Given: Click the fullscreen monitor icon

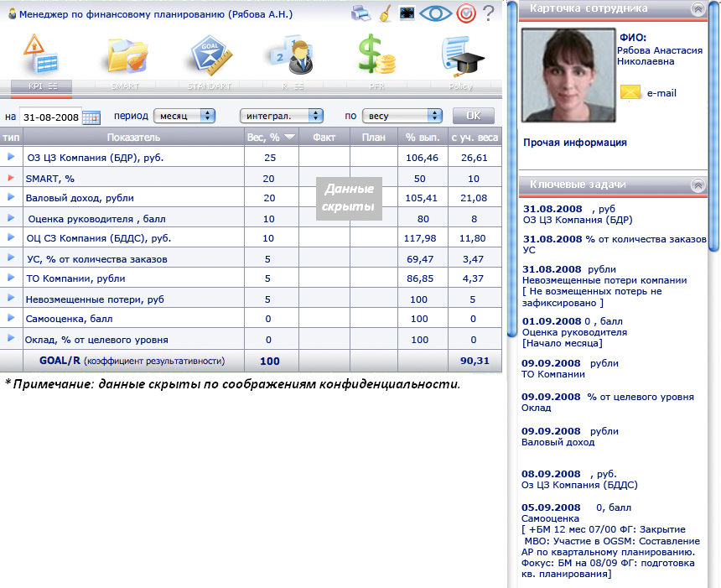Looking at the screenshot, I should click(x=407, y=13).
